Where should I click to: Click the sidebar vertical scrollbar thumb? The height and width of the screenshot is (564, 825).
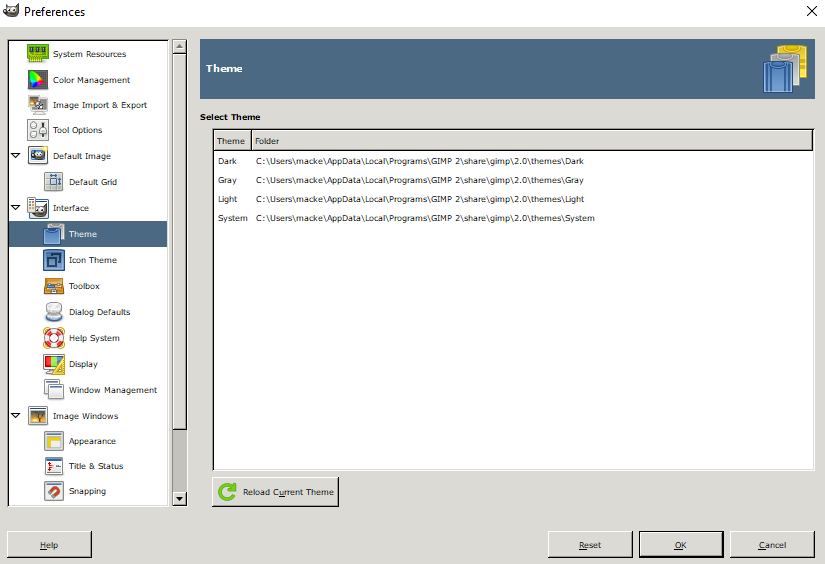[179, 241]
